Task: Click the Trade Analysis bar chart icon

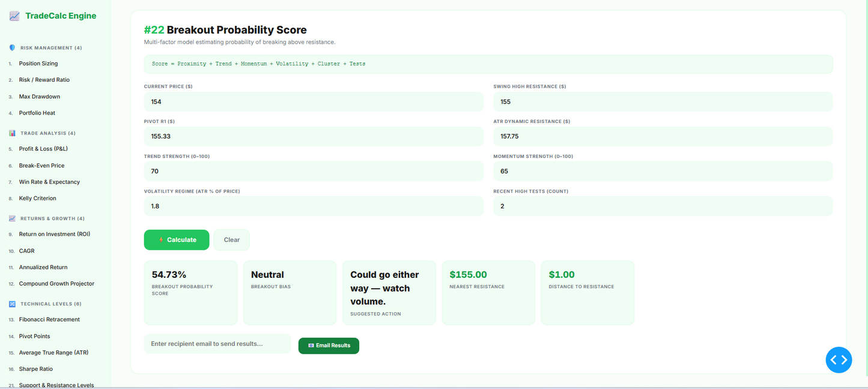Action: pos(12,133)
